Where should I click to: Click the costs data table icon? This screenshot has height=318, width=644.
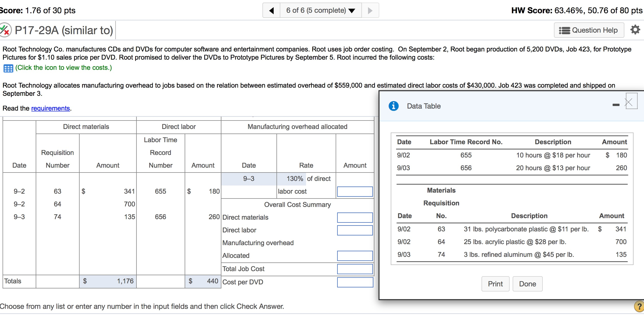pyautogui.click(x=8, y=68)
